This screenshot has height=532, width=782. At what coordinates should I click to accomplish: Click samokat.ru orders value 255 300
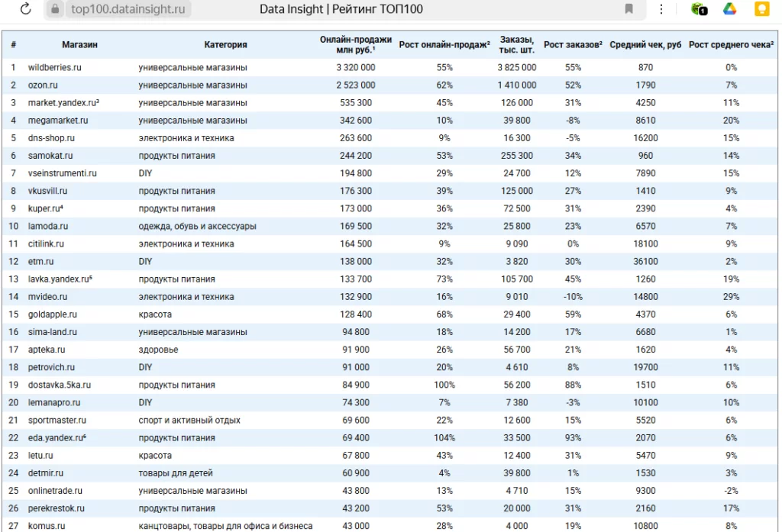[517, 156]
